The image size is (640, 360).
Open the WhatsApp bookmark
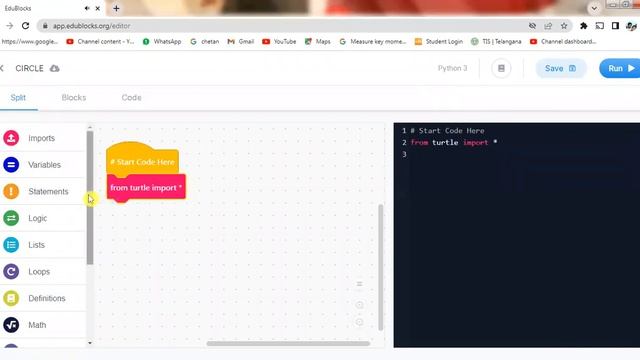(162, 42)
